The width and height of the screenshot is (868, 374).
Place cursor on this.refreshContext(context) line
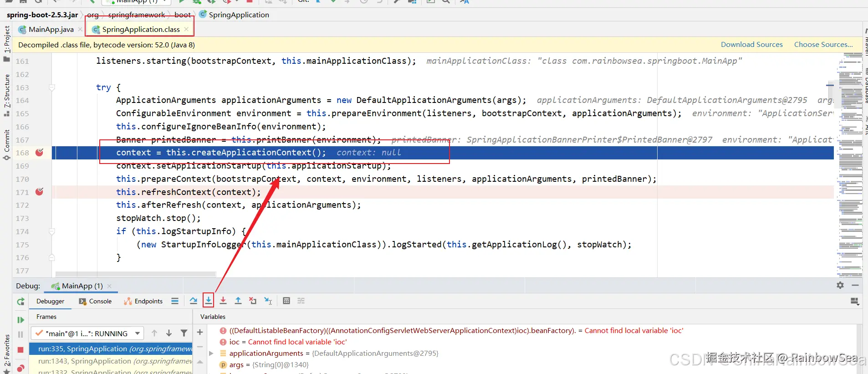(x=188, y=192)
